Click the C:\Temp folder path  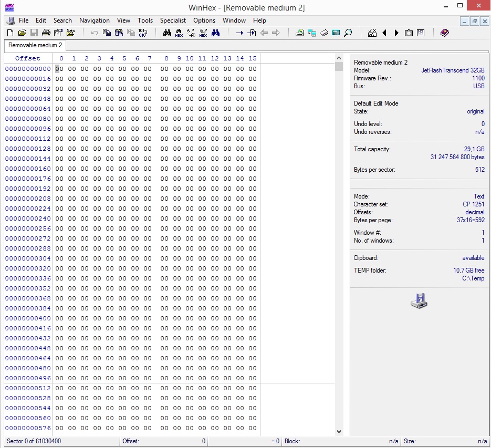(x=473, y=278)
